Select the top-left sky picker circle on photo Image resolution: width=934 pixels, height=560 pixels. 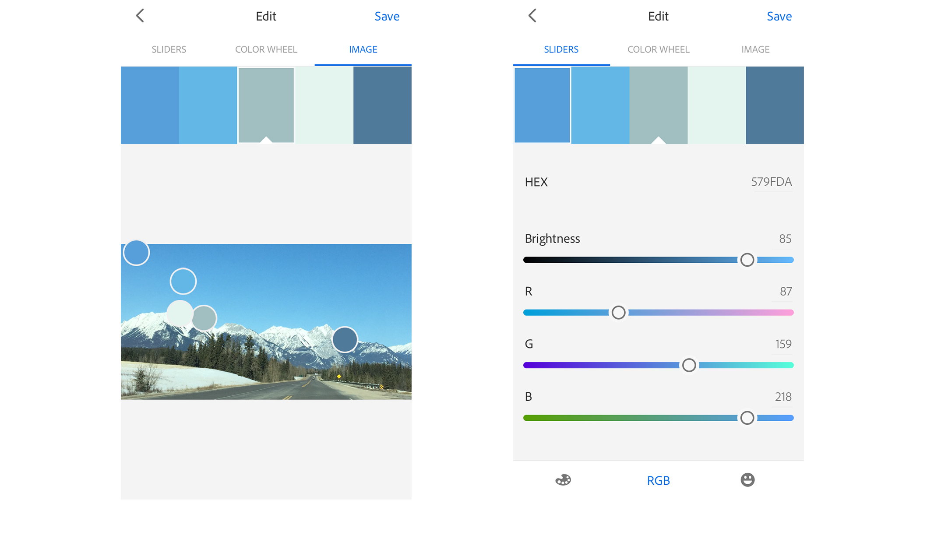tap(136, 253)
